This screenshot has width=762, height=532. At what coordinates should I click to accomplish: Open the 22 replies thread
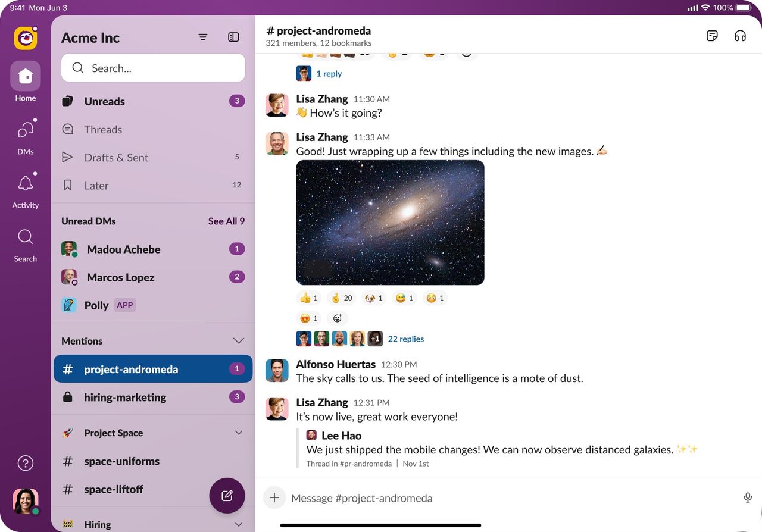(x=405, y=339)
